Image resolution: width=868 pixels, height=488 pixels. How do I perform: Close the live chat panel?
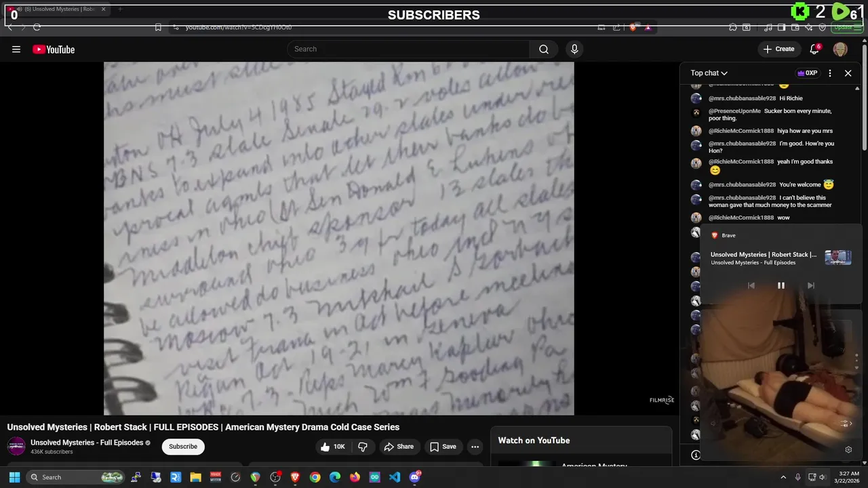tap(848, 73)
